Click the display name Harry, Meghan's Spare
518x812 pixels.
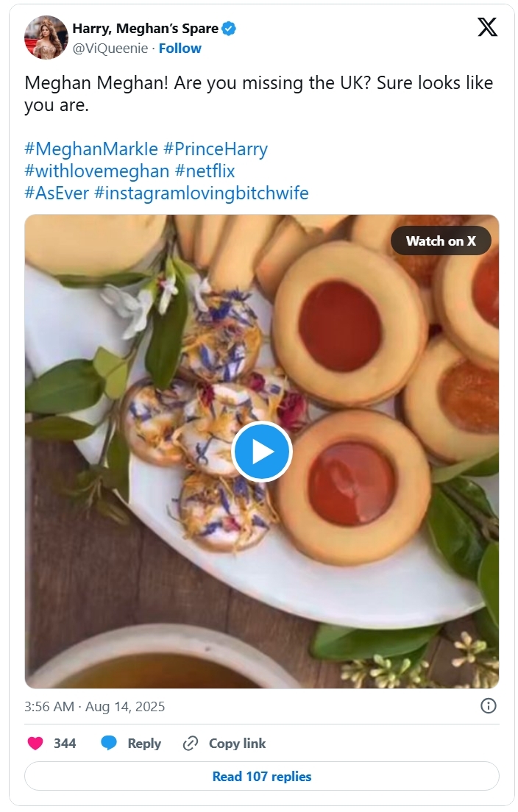tap(145, 29)
